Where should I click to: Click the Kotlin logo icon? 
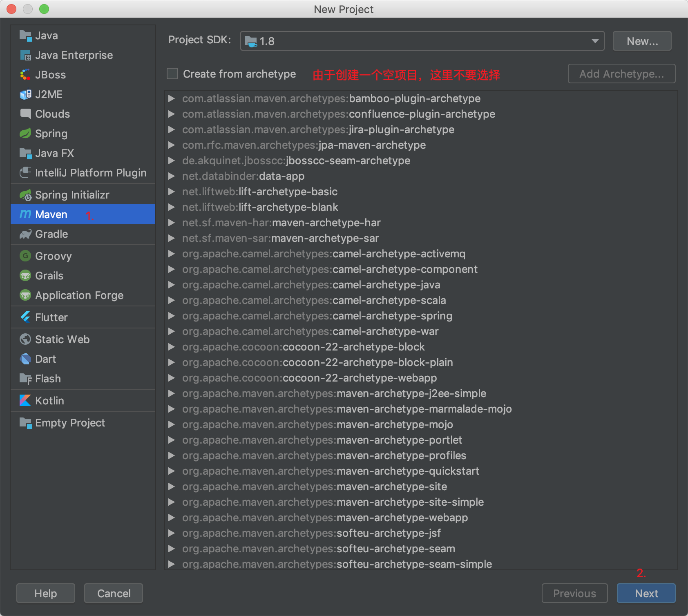25,401
